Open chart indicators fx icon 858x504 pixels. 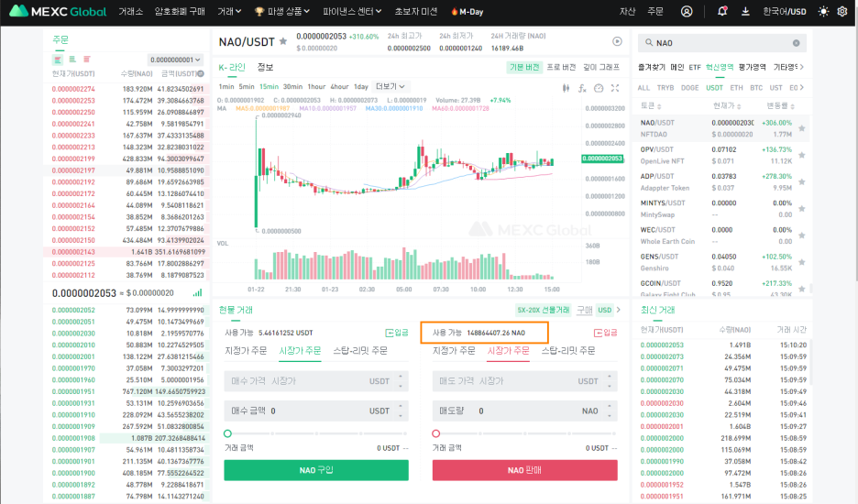582,88
